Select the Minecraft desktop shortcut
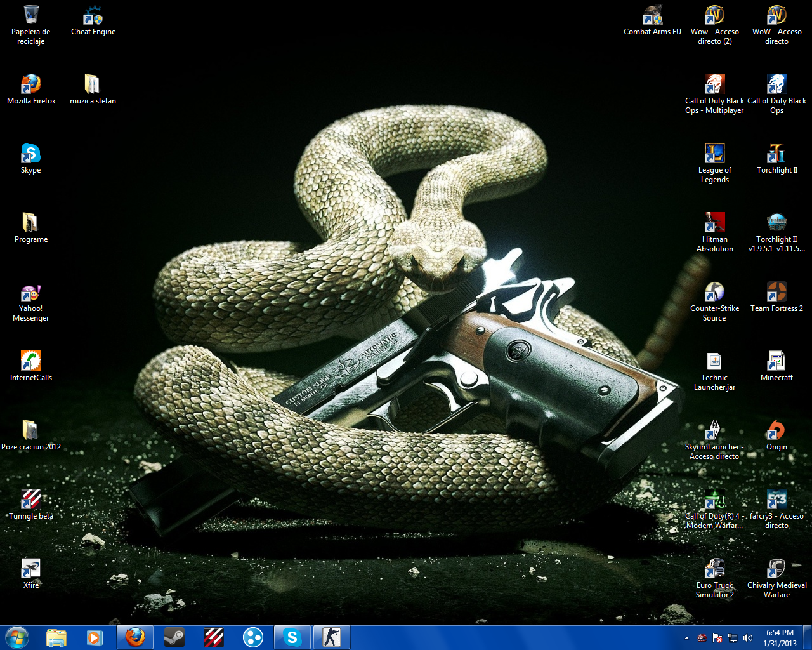The image size is (812, 650). [x=776, y=366]
